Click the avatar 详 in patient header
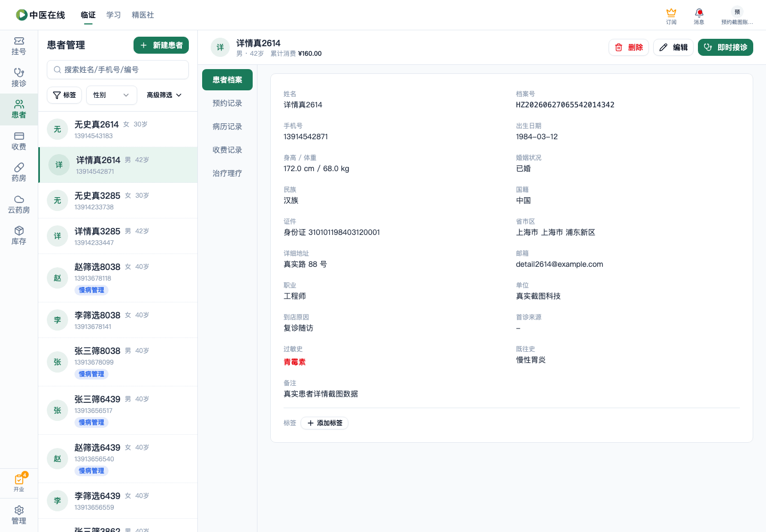The height and width of the screenshot is (532, 766). point(220,47)
